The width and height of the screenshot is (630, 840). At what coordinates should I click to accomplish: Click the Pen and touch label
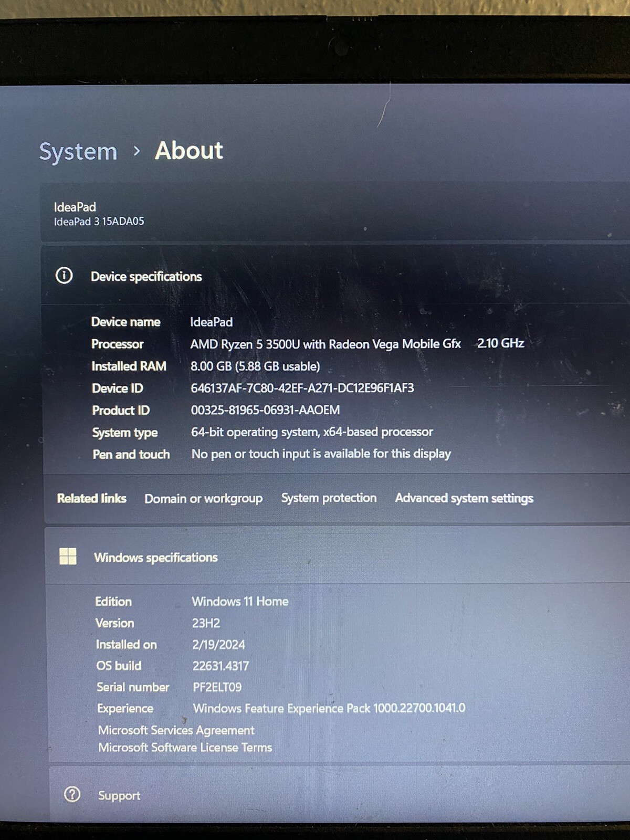pos(131,454)
